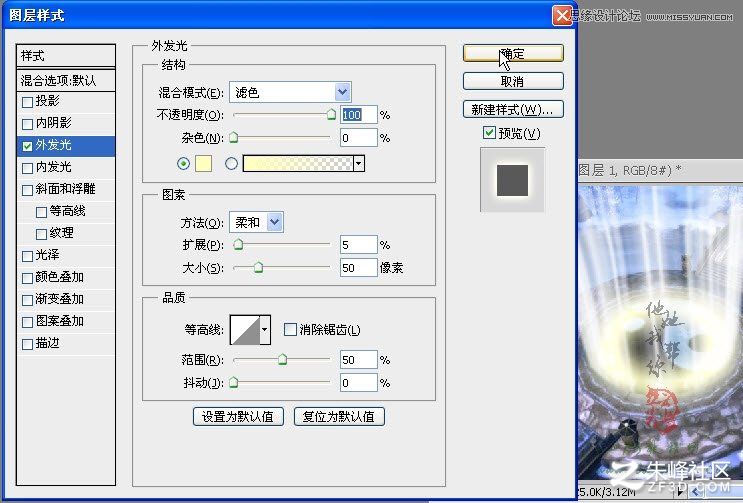Click the 确定 button

pos(513,53)
